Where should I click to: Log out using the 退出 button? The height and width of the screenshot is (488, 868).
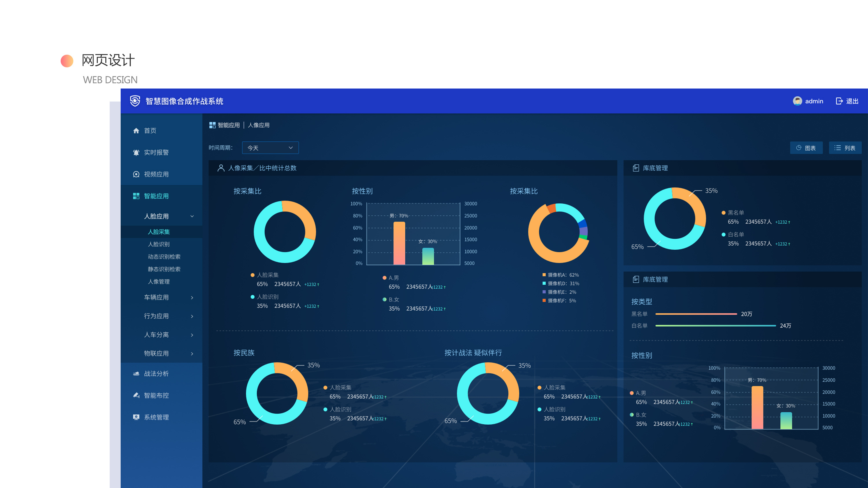pos(847,101)
